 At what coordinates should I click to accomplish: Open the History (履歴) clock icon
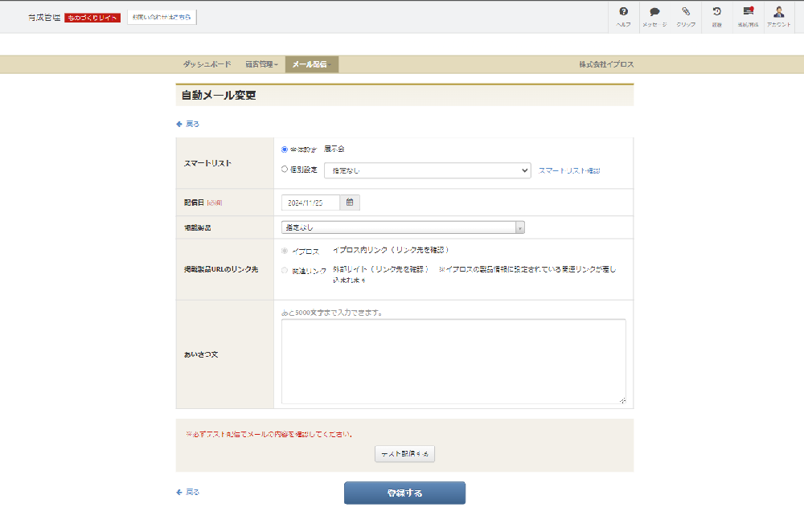coord(716,16)
